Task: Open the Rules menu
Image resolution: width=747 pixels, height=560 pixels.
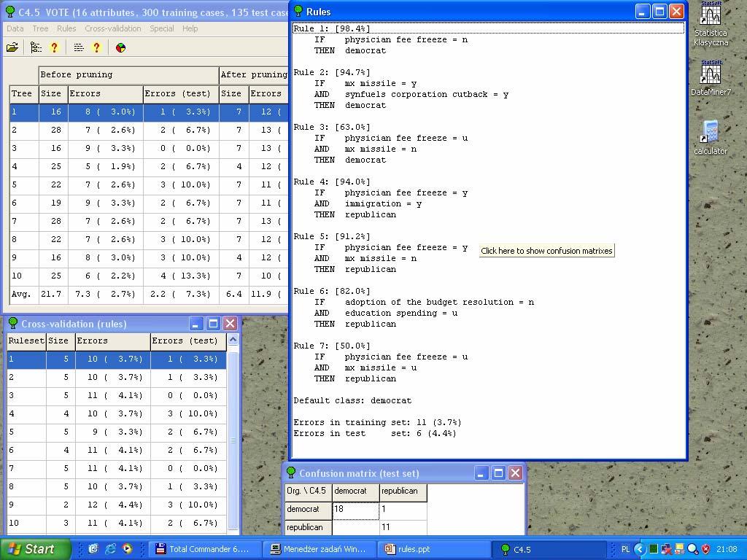Action: point(66,28)
